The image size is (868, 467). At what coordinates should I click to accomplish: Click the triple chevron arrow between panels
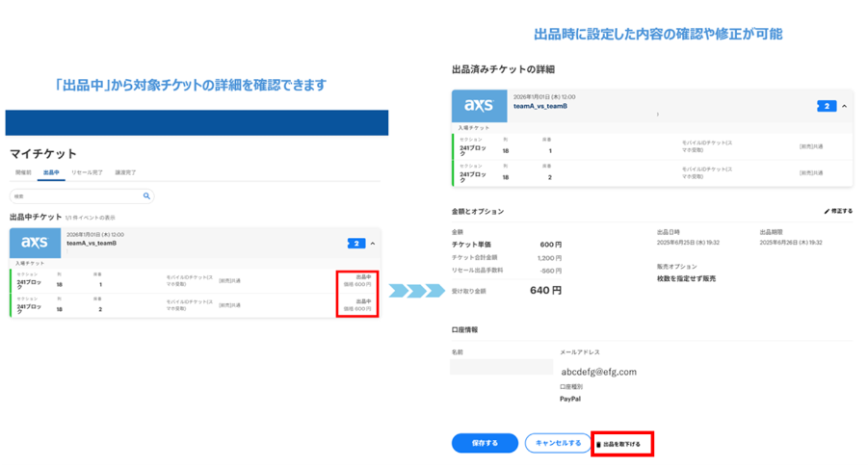(412, 292)
